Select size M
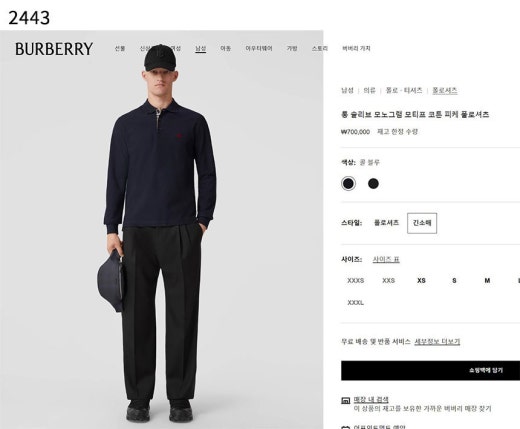520x429 pixels. (x=487, y=281)
